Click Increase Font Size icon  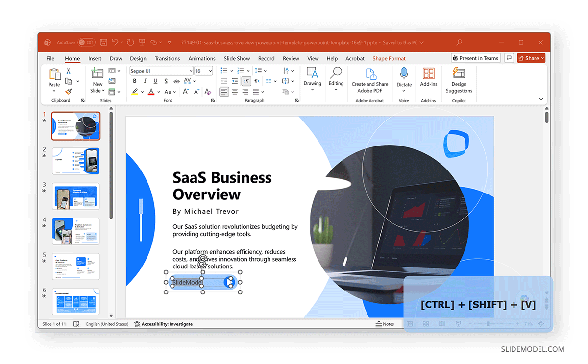(186, 92)
